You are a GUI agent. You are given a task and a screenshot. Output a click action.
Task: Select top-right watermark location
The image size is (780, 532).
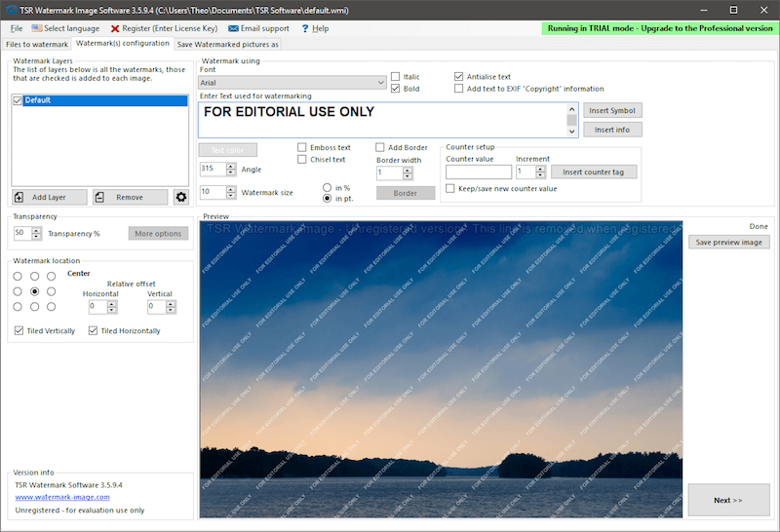pyautogui.click(x=52, y=276)
